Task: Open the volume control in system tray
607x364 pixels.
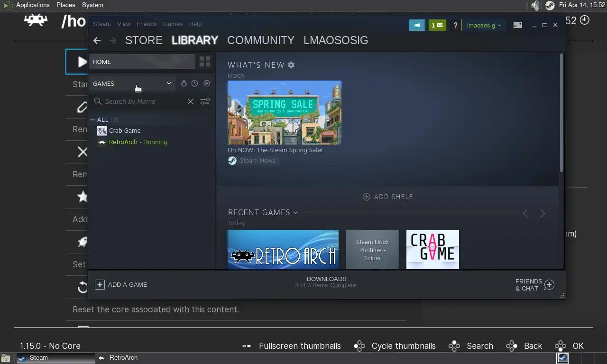Action: click(x=535, y=5)
